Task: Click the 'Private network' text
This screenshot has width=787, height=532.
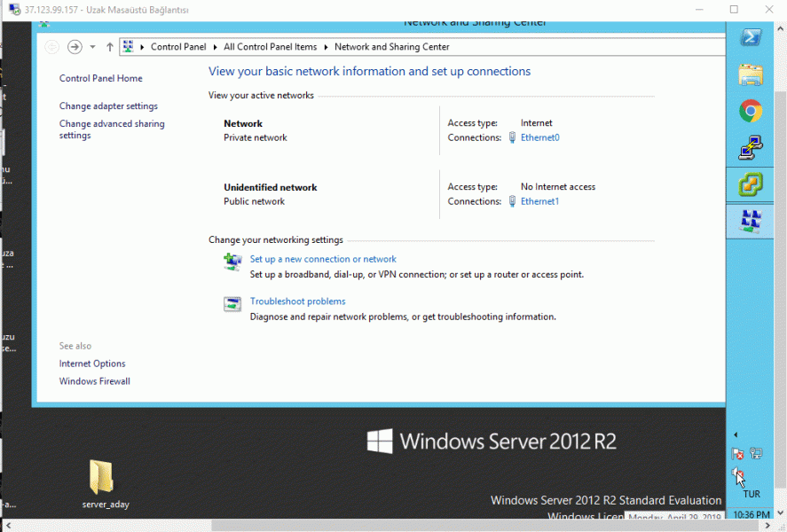Action: tap(255, 137)
